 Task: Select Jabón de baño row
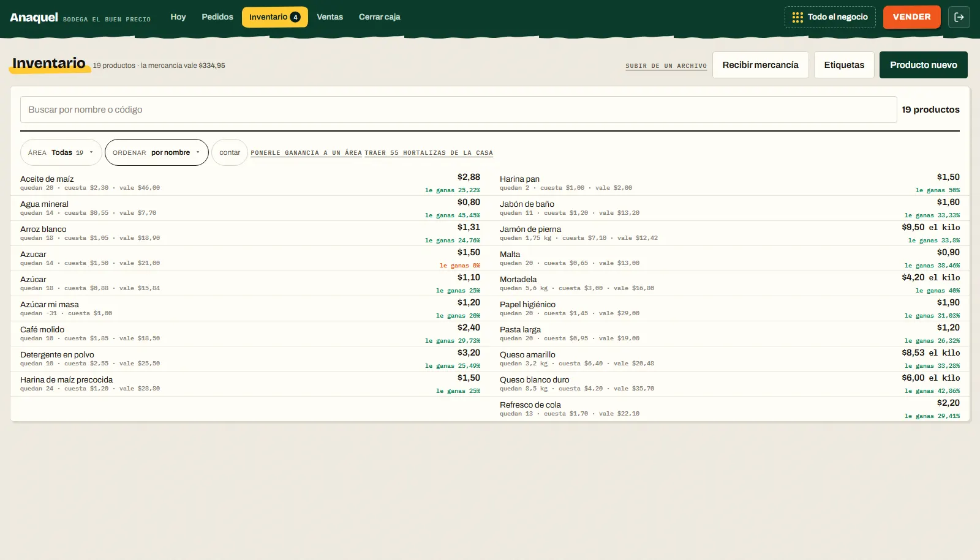(729, 208)
